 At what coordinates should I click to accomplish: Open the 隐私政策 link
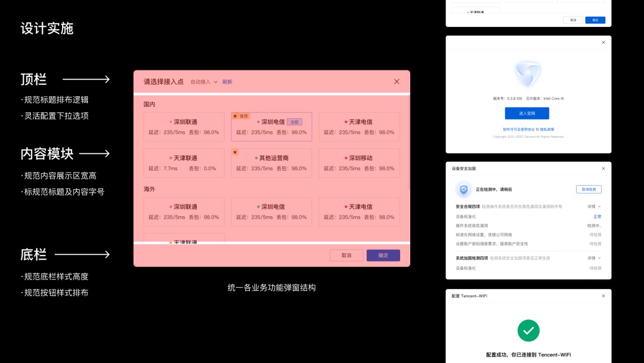547,129
